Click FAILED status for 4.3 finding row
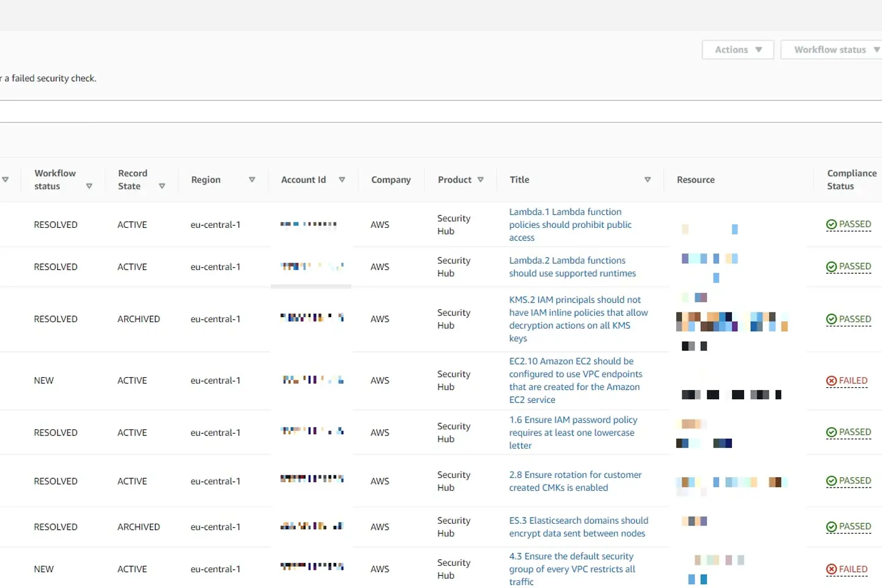Viewport: 882px width, 588px height. [847, 570]
